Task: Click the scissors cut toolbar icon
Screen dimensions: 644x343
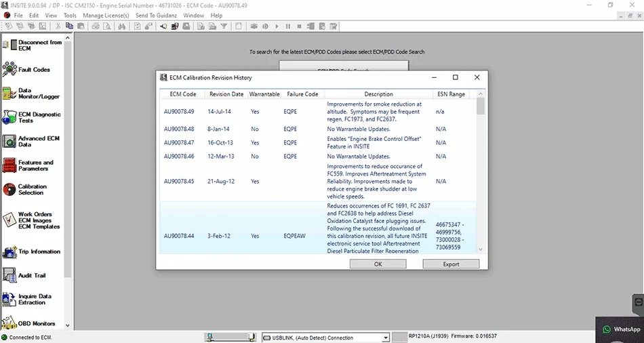Action: tap(58, 26)
